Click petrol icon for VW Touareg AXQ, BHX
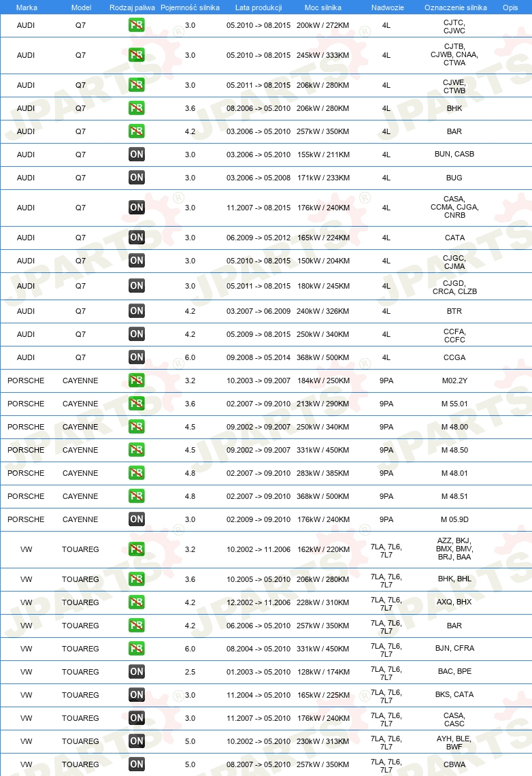 point(137,602)
